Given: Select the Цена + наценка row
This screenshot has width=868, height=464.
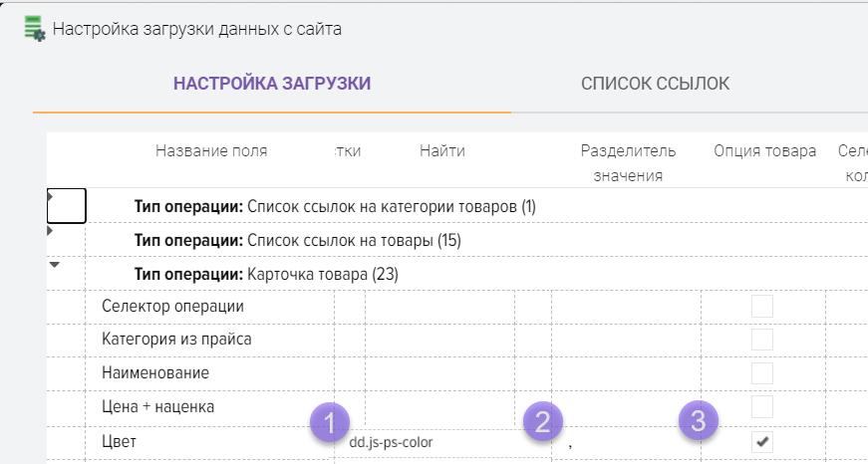Looking at the screenshot, I should (x=157, y=407).
